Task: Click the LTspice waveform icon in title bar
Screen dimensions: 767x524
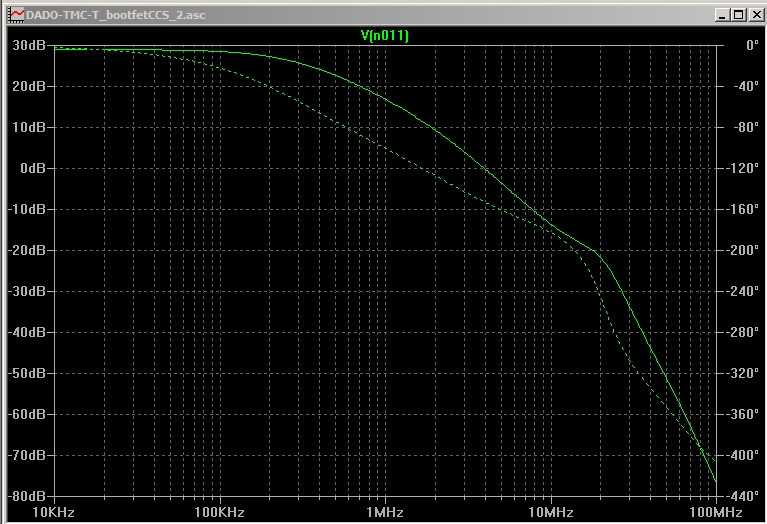Action: [x=16, y=15]
